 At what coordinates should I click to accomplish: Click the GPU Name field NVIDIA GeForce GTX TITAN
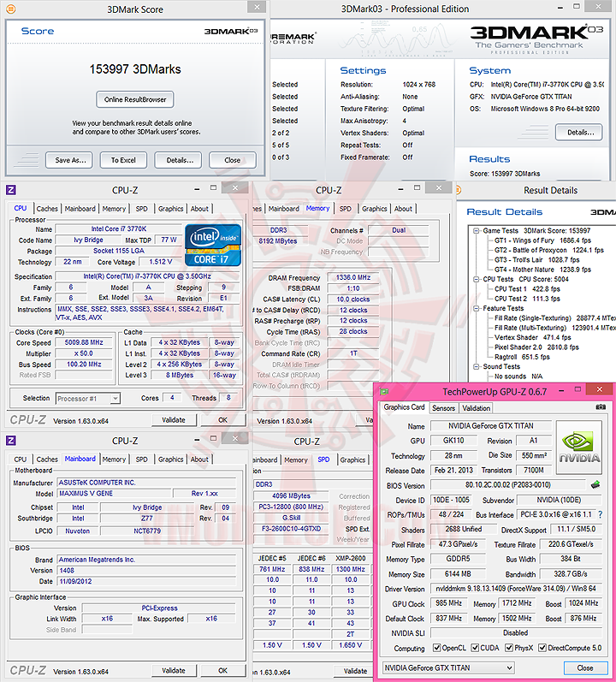pyautogui.click(x=491, y=426)
